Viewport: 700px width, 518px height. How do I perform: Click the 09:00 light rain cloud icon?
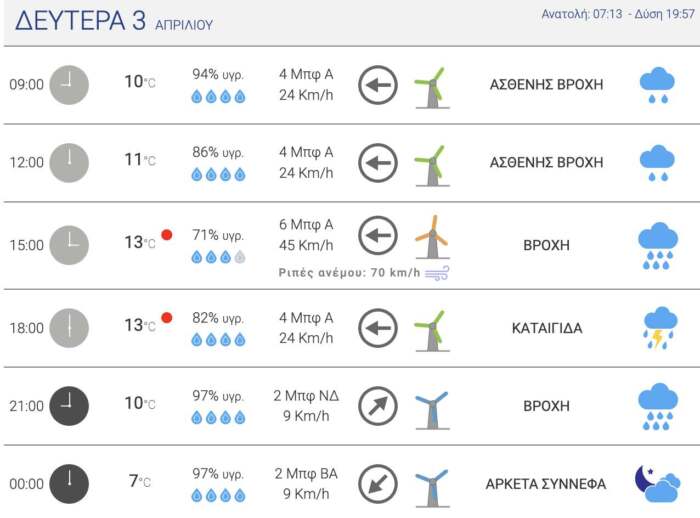657,85
